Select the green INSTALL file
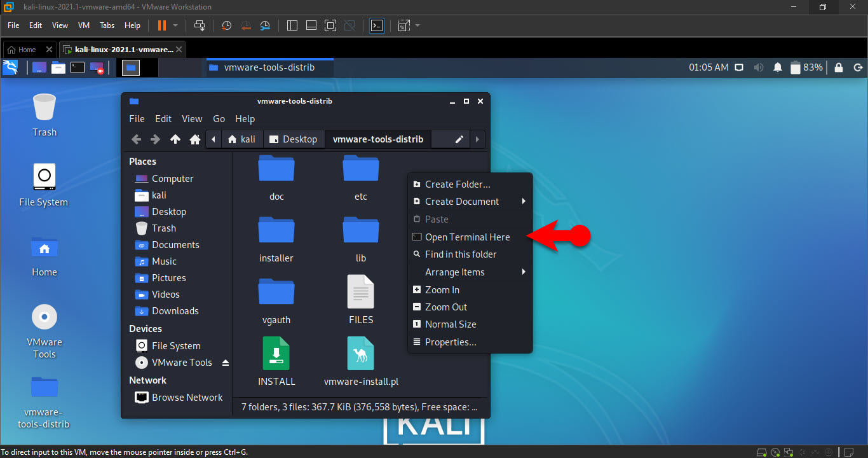The height and width of the screenshot is (458, 868). pos(276,362)
